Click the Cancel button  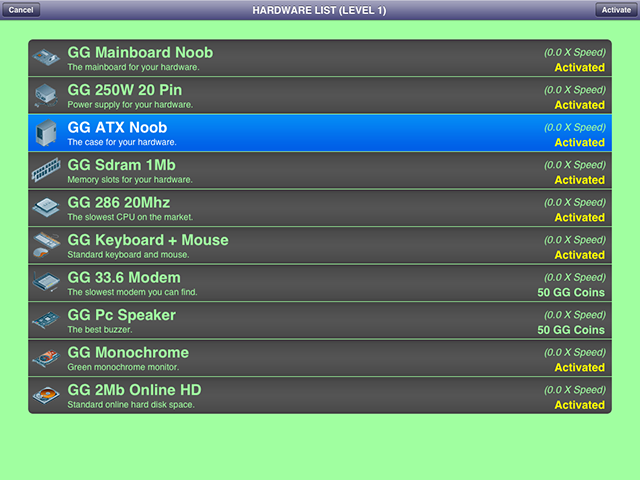tap(21, 10)
